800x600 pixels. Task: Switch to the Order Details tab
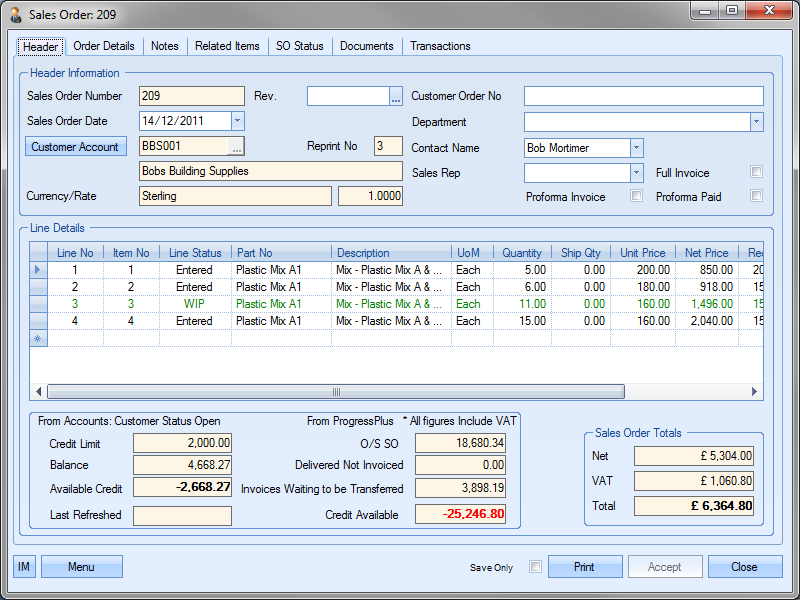click(x=104, y=46)
